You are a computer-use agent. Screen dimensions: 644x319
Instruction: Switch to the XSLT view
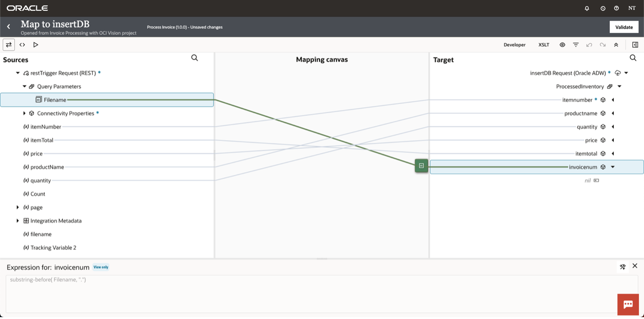coord(544,45)
